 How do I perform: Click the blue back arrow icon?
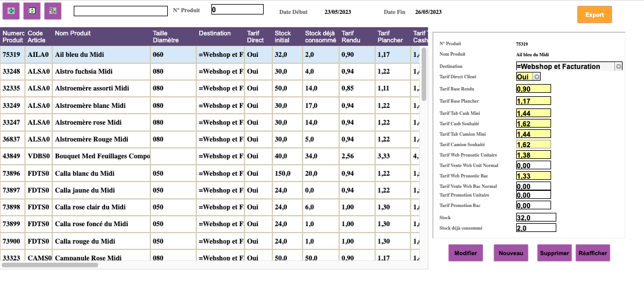point(11,10)
